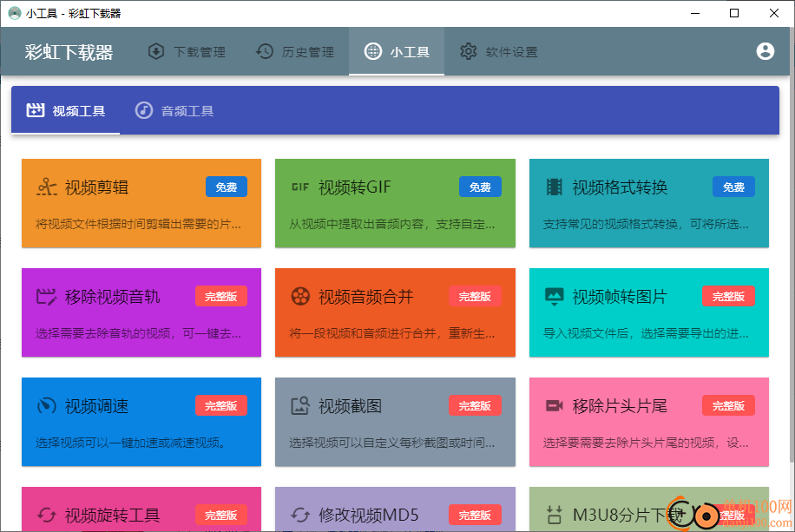Viewport: 795px width, 532px height.
Task: Click the 软件设置 gear icon
Action: pos(468,52)
